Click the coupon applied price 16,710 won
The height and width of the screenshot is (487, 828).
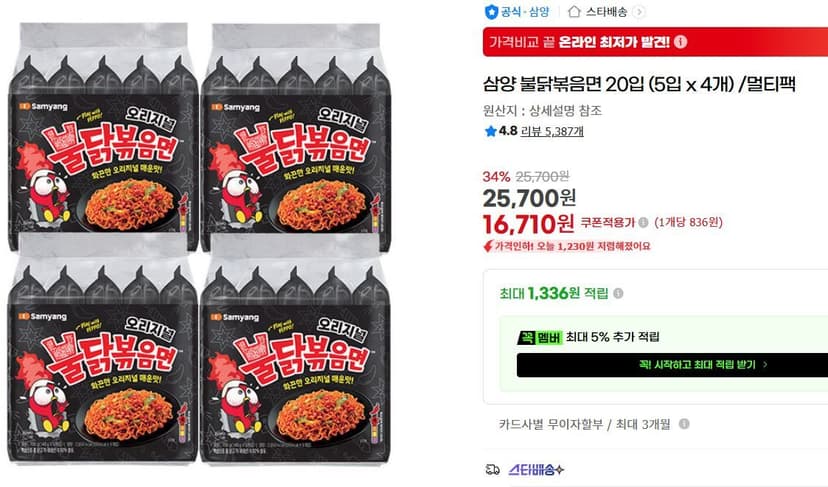click(x=528, y=224)
